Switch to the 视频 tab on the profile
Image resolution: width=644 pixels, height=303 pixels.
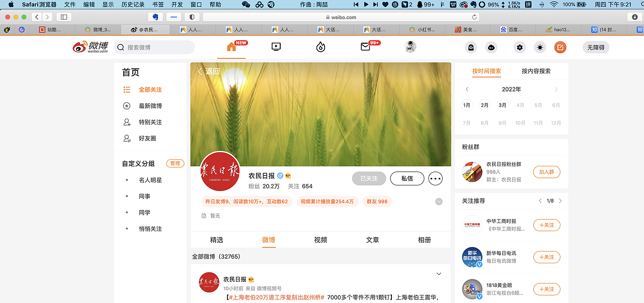tap(320, 240)
